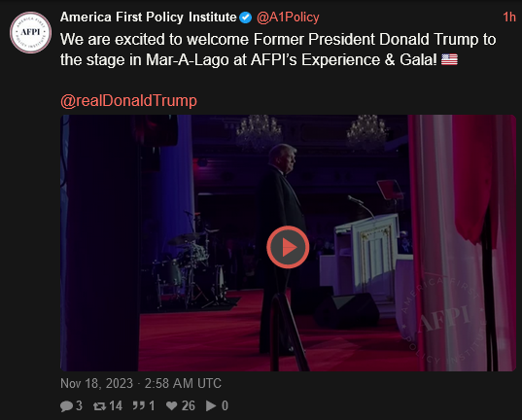Click the retweet count number 14

(116, 405)
